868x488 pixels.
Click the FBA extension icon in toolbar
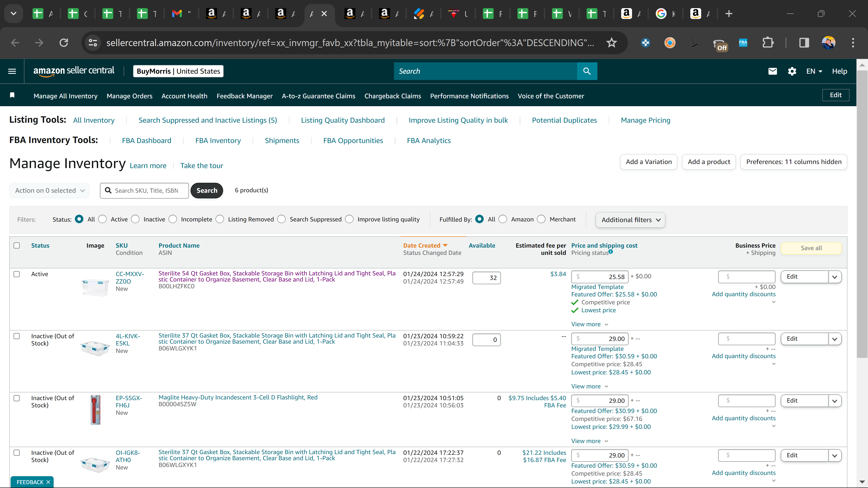[743, 43]
